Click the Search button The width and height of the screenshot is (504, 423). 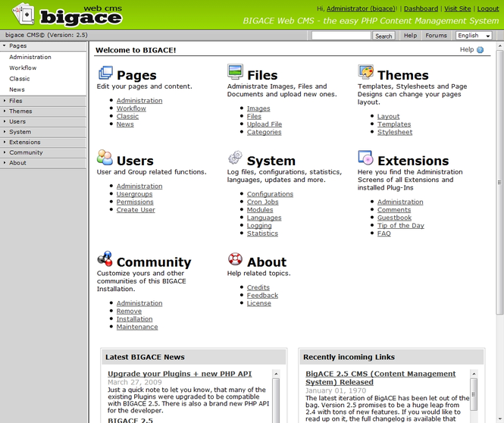tap(383, 36)
